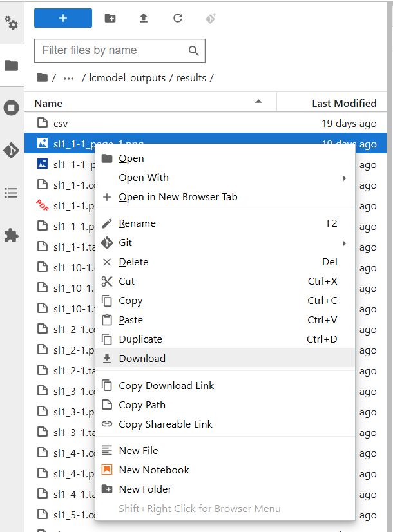Open the Git sidebar panel
Image resolution: width=393 pixels, height=532 pixels.
coord(12,151)
